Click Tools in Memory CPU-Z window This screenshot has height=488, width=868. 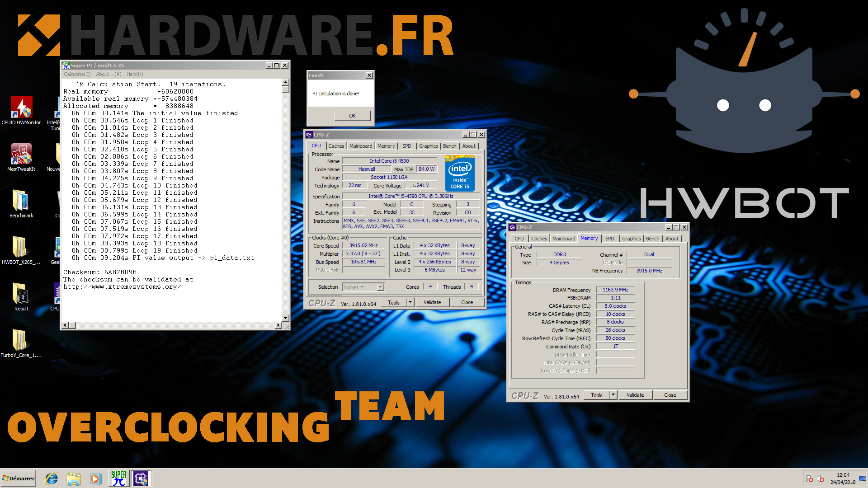click(597, 395)
